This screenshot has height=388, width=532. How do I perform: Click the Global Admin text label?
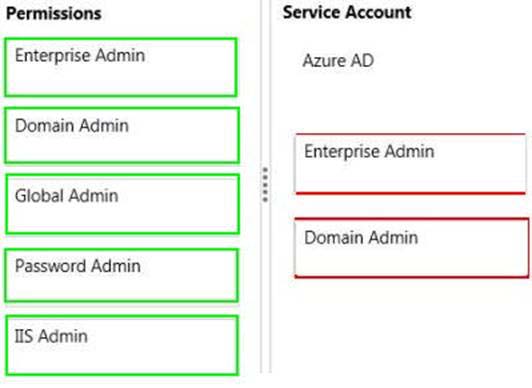click(x=66, y=196)
